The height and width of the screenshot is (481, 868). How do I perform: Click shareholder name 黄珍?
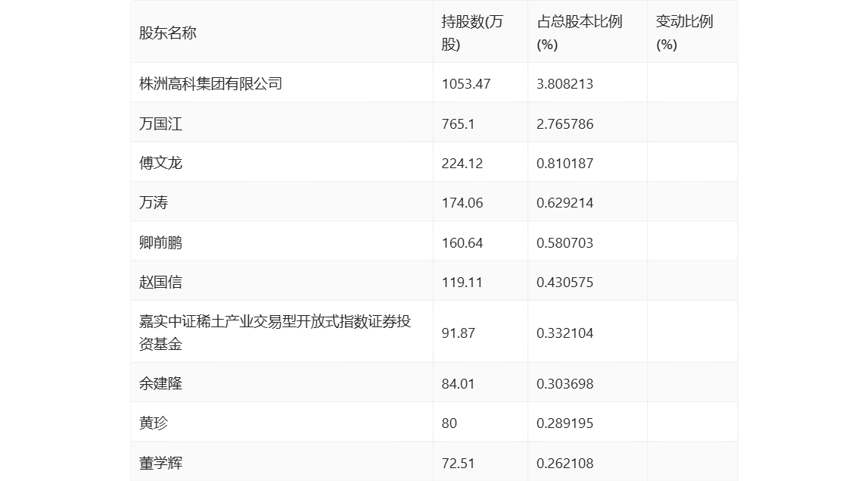[x=154, y=423]
